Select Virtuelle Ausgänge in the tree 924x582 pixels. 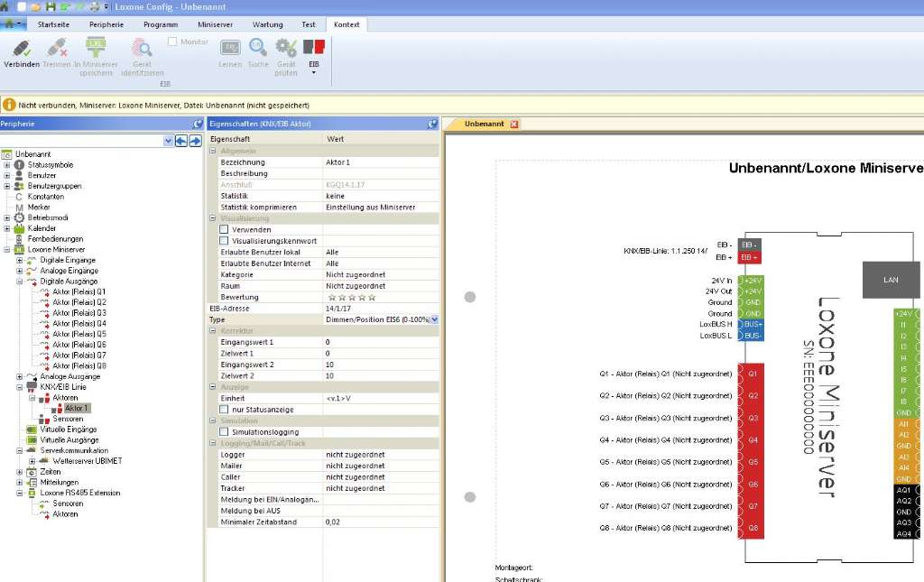pyautogui.click(x=69, y=440)
